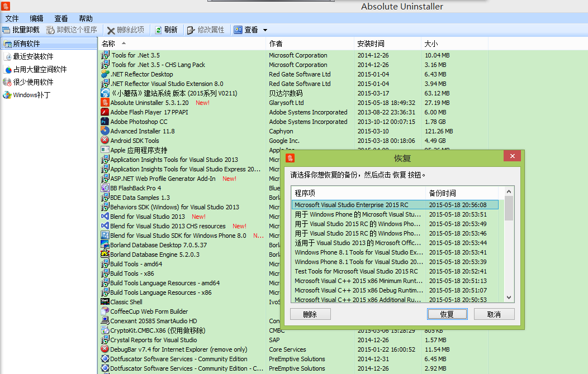Click the Absolute Uninstaller 5.3.1.20 icon

coord(105,103)
